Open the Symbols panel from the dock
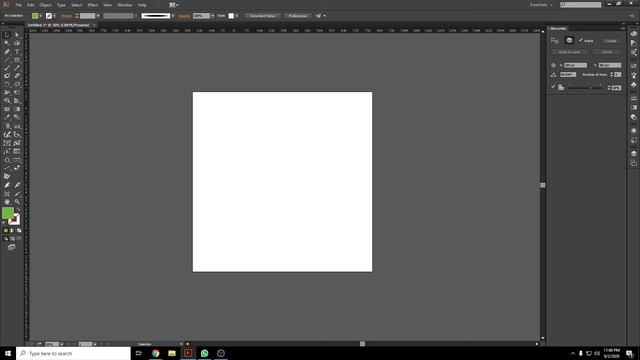 coord(633,84)
